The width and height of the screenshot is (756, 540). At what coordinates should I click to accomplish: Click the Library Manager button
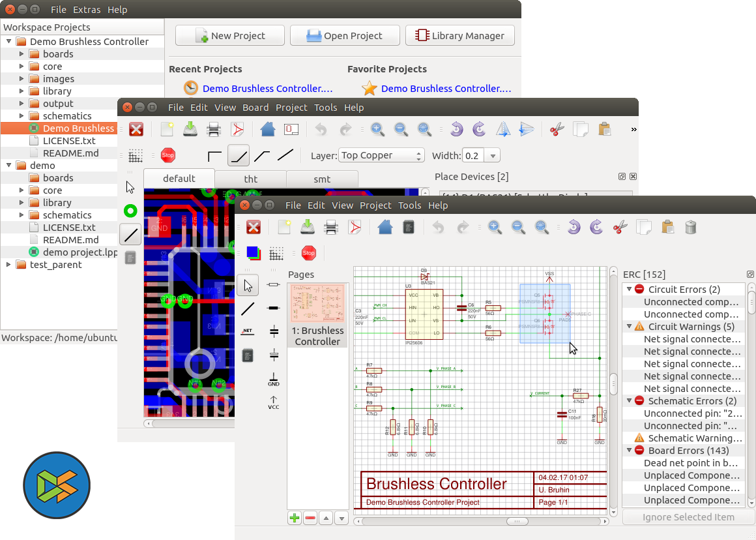(459, 36)
